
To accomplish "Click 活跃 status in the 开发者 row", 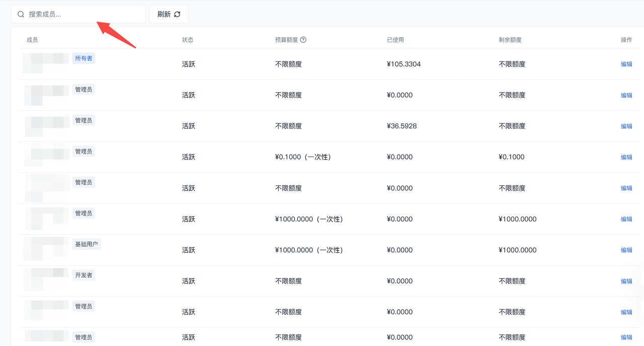I will coord(189,281).
